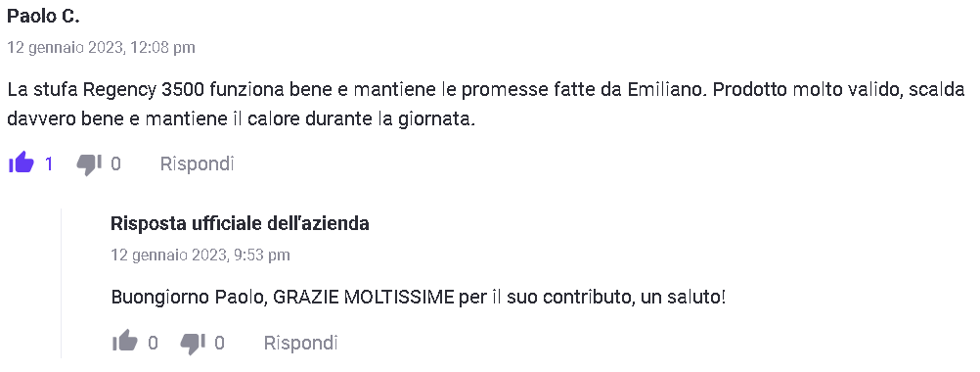Click the 12:08 pm review timestamp

point(102,48)
